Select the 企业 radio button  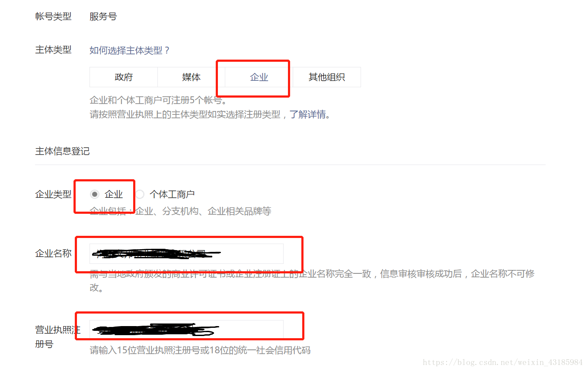pos(94,194)
